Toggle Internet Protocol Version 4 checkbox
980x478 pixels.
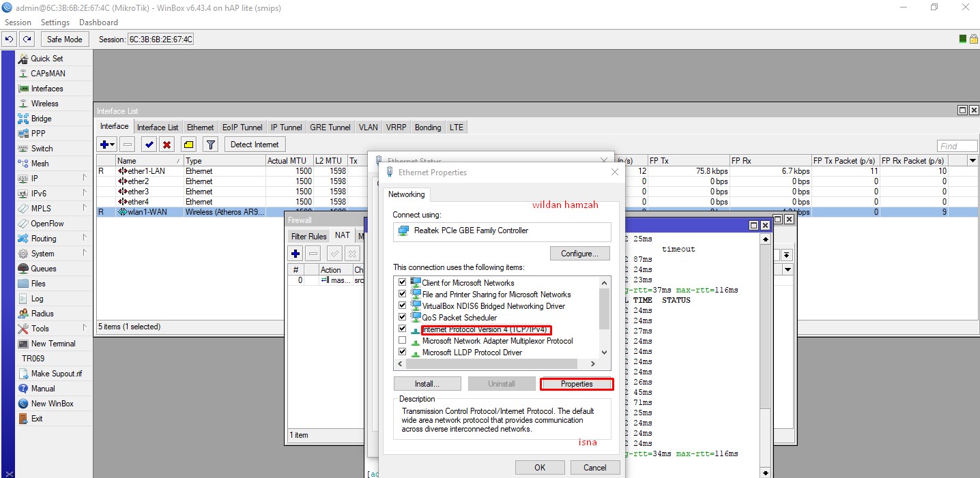[x=402, y=329]
